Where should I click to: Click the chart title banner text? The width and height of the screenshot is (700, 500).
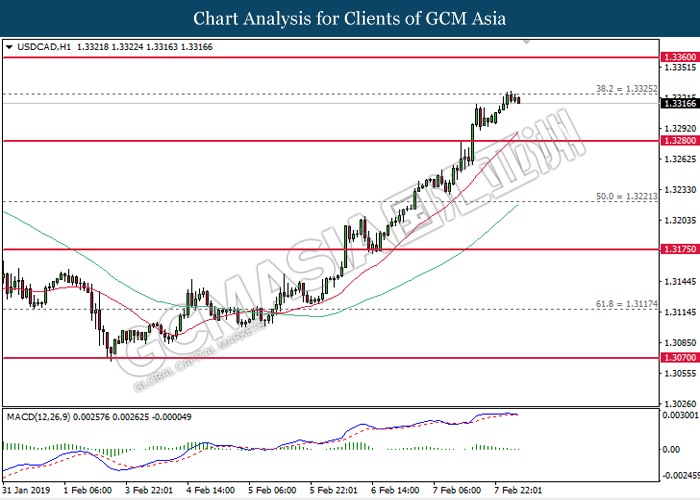tap(350, 19)
